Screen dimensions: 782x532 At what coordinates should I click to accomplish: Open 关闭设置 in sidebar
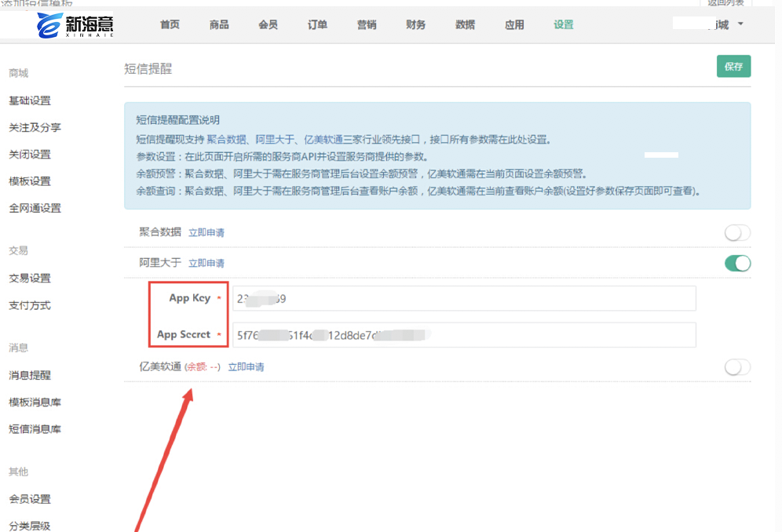click(30, 155)
